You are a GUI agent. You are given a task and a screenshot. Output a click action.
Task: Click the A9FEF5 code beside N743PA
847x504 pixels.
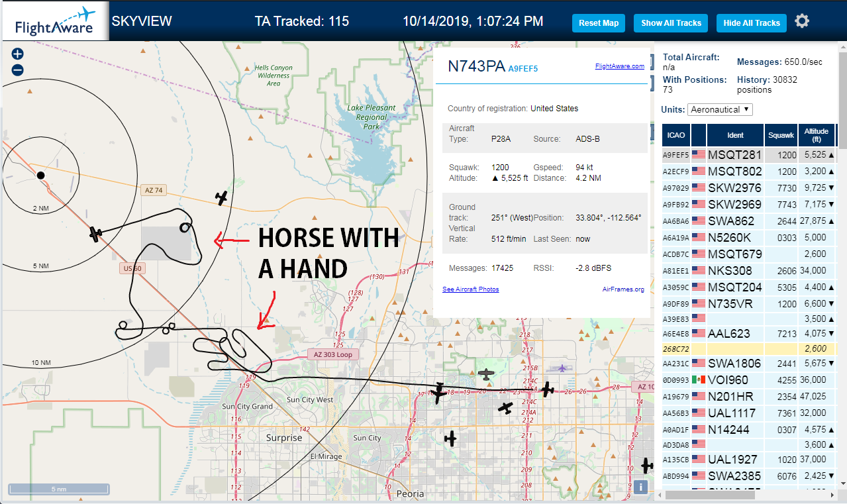(523, 68)
